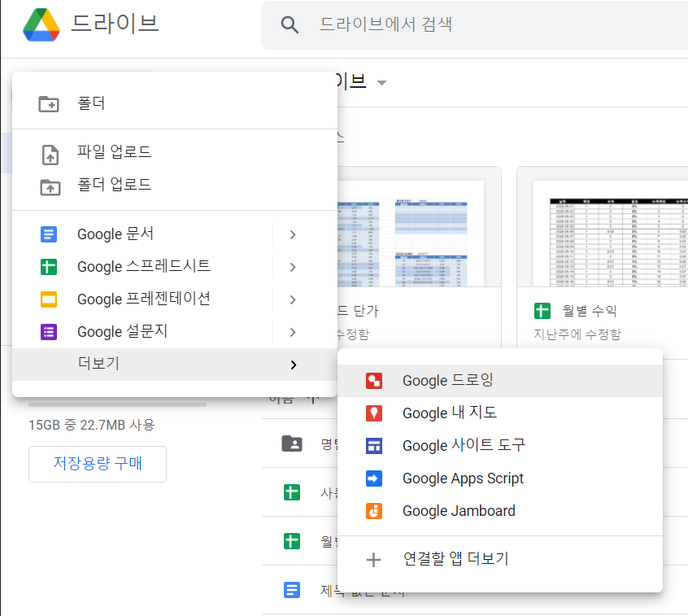The height and width of the screenshot is (616, 688).
Task: Expand the Google 프레젠테이션 submenu arrow
Action: [x=293, y=300]
